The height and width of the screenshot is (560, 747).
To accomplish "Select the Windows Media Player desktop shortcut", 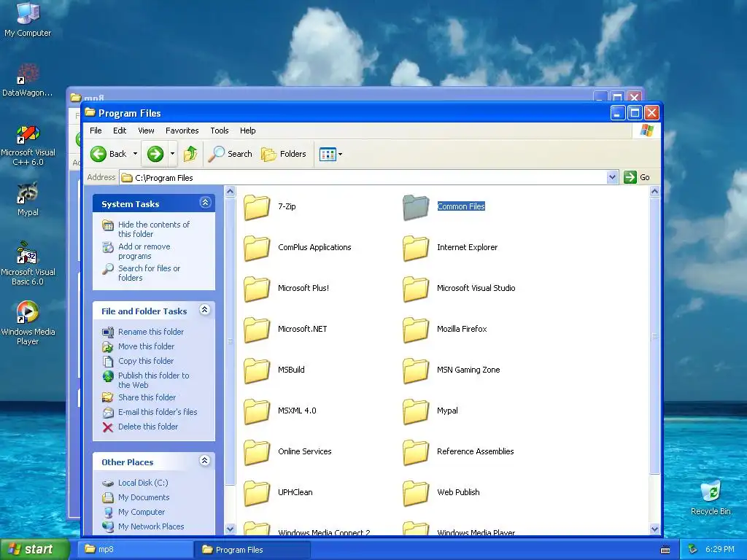I will point(28,323).
